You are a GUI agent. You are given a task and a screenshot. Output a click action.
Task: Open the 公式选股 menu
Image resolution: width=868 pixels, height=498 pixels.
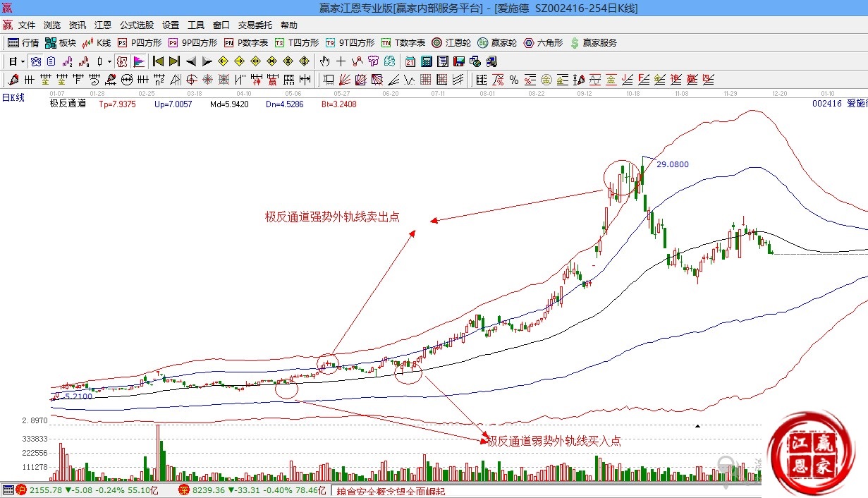[136, 25]
